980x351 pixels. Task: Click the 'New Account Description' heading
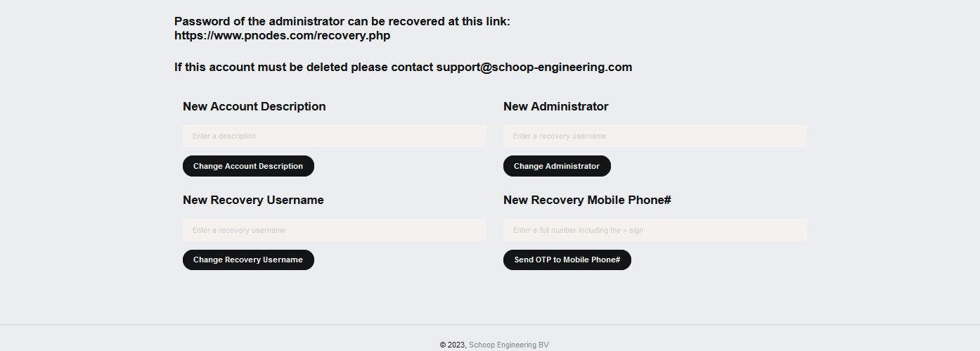(x=254, y=106)
